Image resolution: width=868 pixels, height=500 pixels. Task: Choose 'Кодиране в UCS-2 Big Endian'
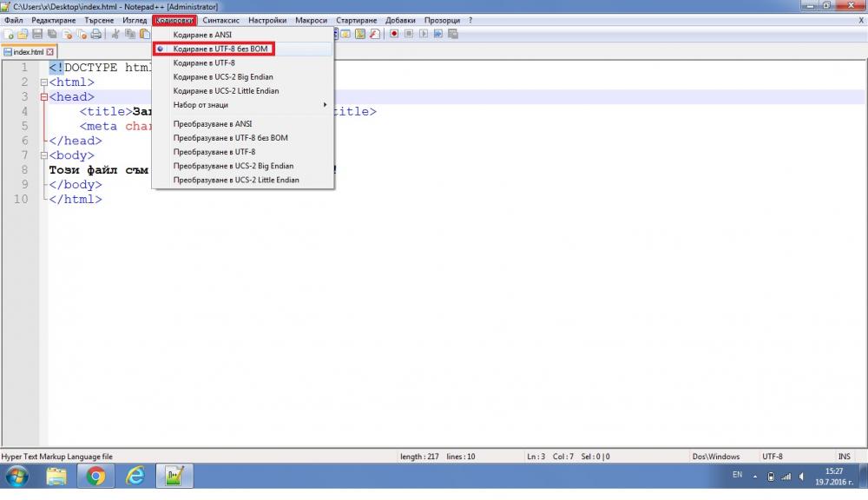tap(243, 77)
